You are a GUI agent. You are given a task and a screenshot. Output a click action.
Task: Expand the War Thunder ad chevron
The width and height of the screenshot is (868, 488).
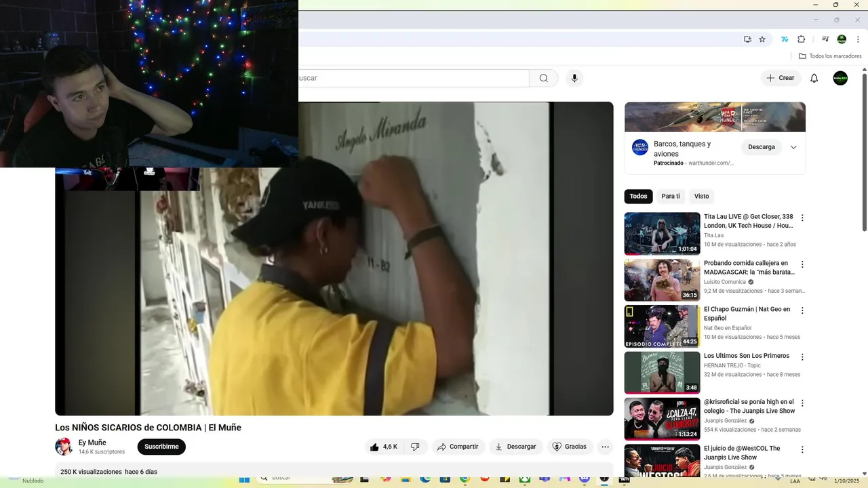click(793, 147)
